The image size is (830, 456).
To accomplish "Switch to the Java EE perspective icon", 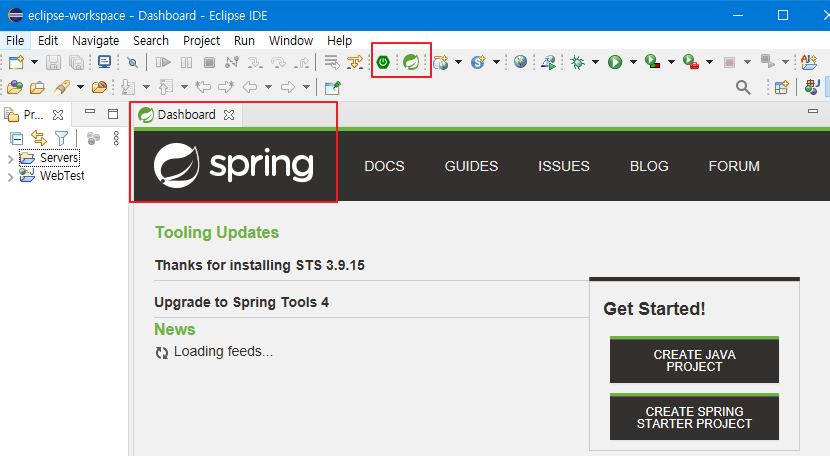I will [x=812, y=87].
